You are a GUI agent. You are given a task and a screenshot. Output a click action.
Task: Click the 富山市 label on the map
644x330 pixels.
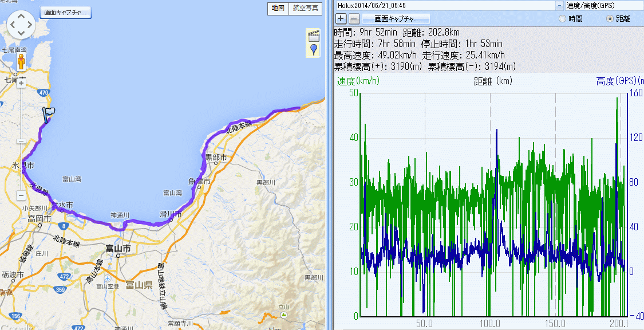pos(118,249)
